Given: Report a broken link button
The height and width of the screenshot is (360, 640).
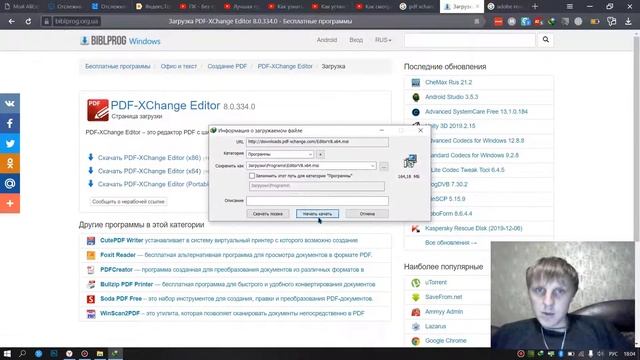Looking at the screenshot, I should click(x=128, y=202).
